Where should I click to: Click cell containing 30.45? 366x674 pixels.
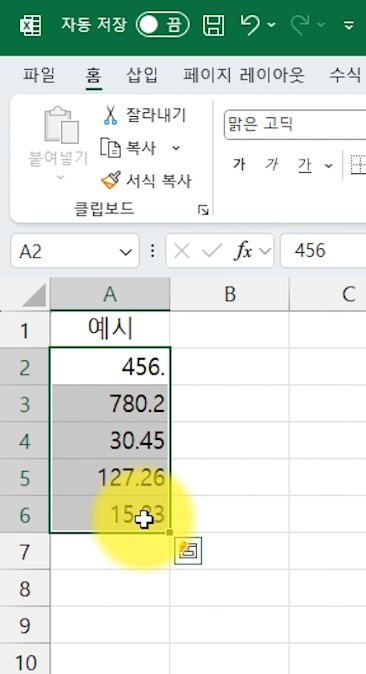coord(110,441)
